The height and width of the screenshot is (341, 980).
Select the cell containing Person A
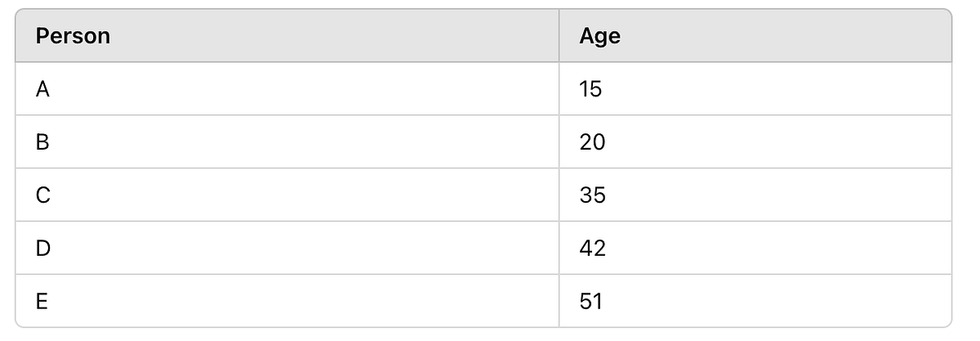pos(287,88)
